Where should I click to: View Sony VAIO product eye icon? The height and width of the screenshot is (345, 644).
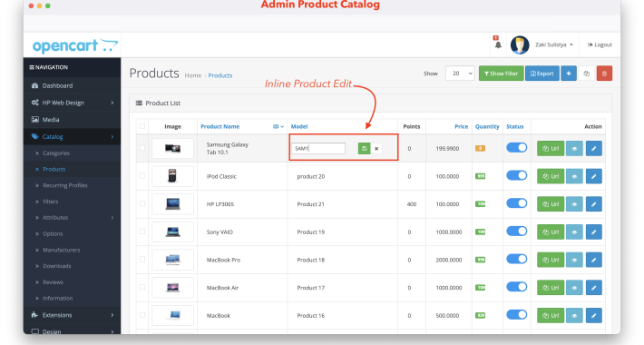click(574, 232)
